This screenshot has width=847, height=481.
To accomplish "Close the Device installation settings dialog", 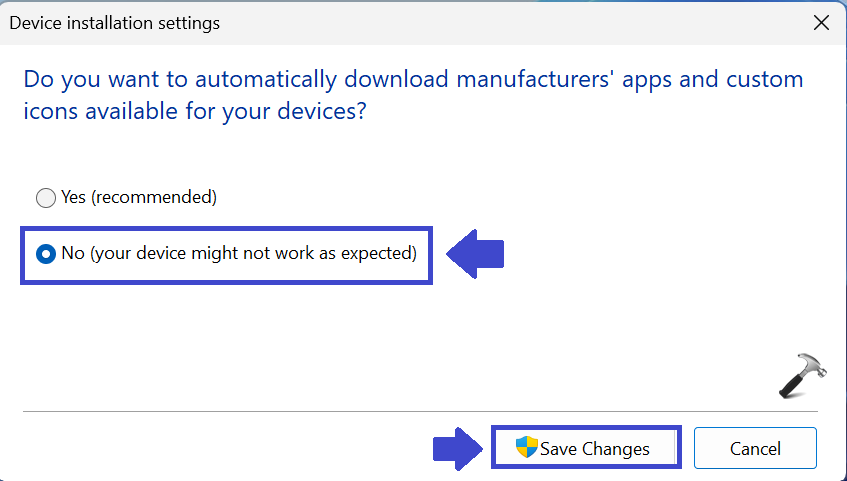I will [x=821, y=22].
